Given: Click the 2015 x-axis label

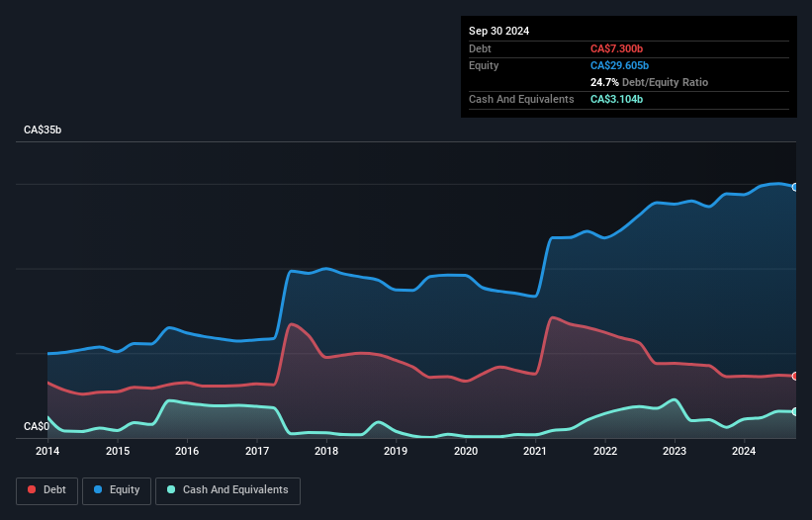Looking at the screenshot, I should pos(118,451).
